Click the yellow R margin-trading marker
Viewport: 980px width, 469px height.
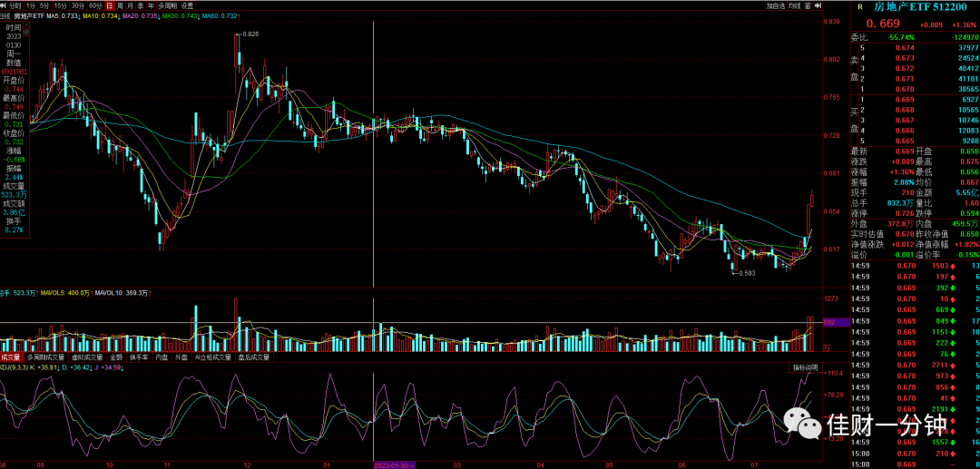point(860,7)
